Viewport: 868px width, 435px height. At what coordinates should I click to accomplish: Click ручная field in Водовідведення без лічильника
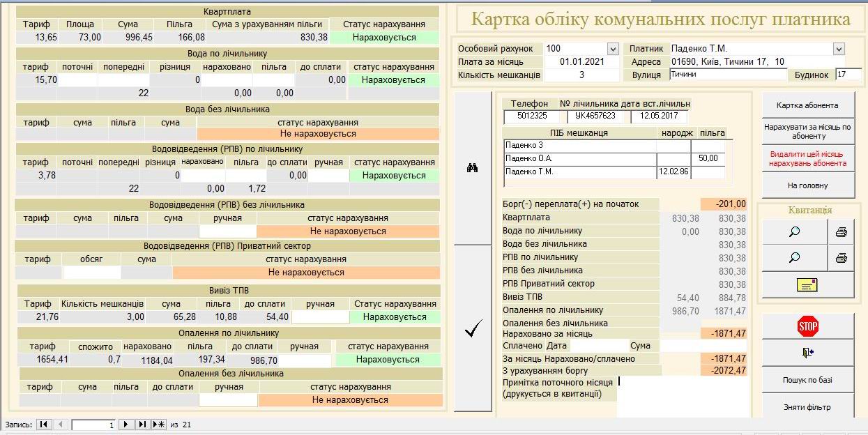coord(227,231)
